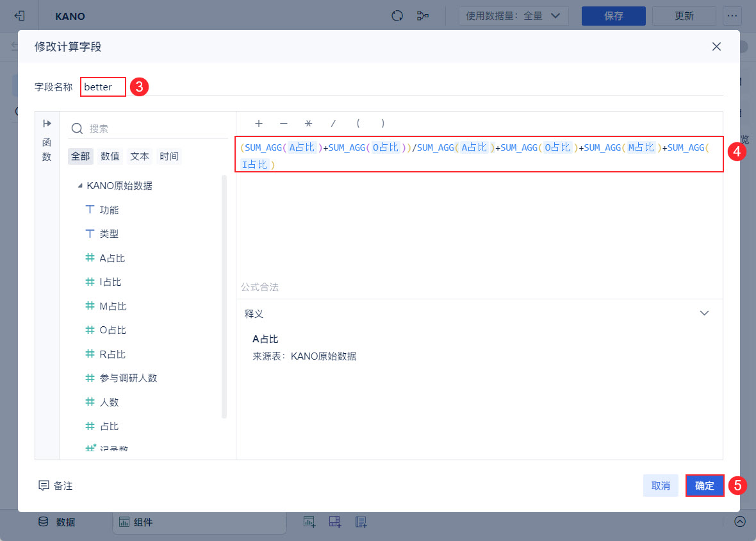Open the 使用数据量 全量 dropdown
This screenshot has width=756, height=541.
513,16
